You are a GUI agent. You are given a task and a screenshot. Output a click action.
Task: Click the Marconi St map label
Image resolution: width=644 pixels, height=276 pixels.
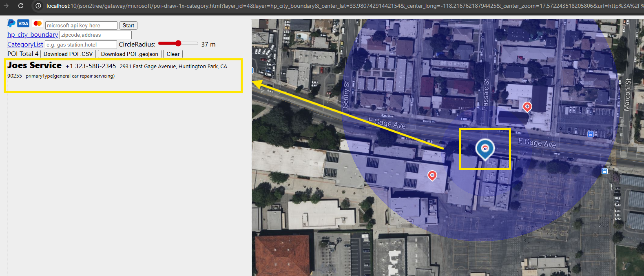point(627,95)
